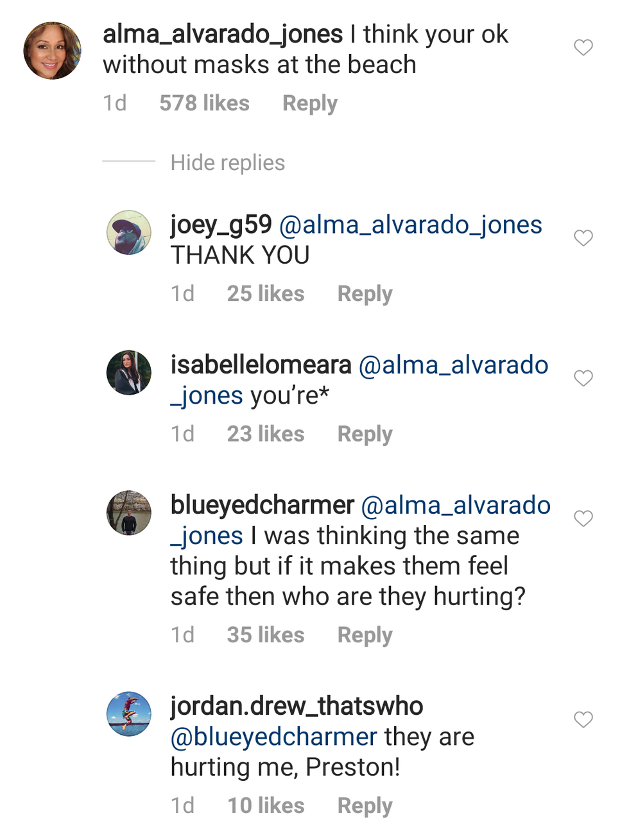Open @blueyedcharmer mention link

pos(274,737)
